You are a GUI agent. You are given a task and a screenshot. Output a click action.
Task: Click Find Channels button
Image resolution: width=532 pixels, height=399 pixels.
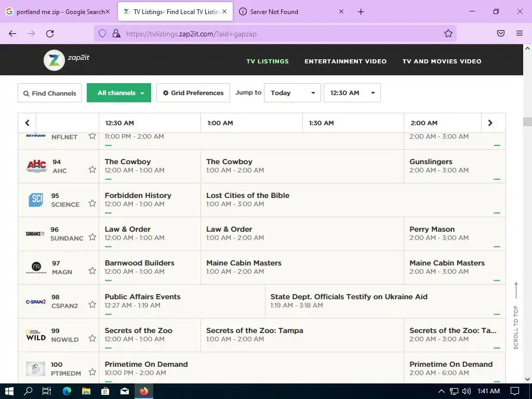[49, 92]
